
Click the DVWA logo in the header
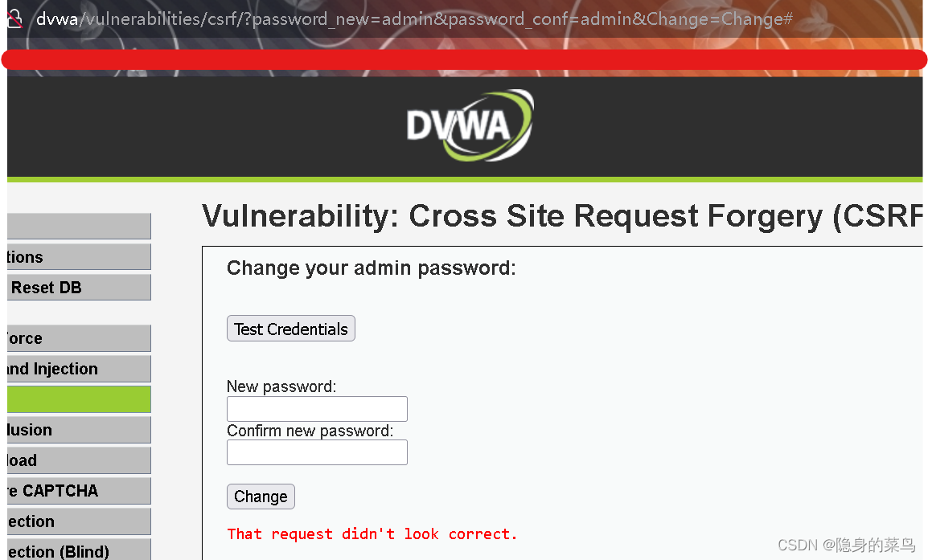pyautogui.click(x=470, y=125)
